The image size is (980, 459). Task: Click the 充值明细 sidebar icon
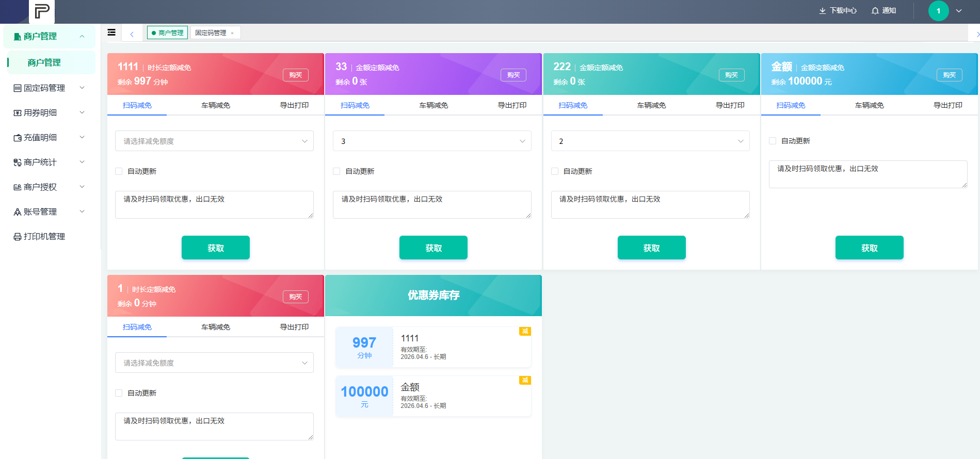click(x=18, y=138)
